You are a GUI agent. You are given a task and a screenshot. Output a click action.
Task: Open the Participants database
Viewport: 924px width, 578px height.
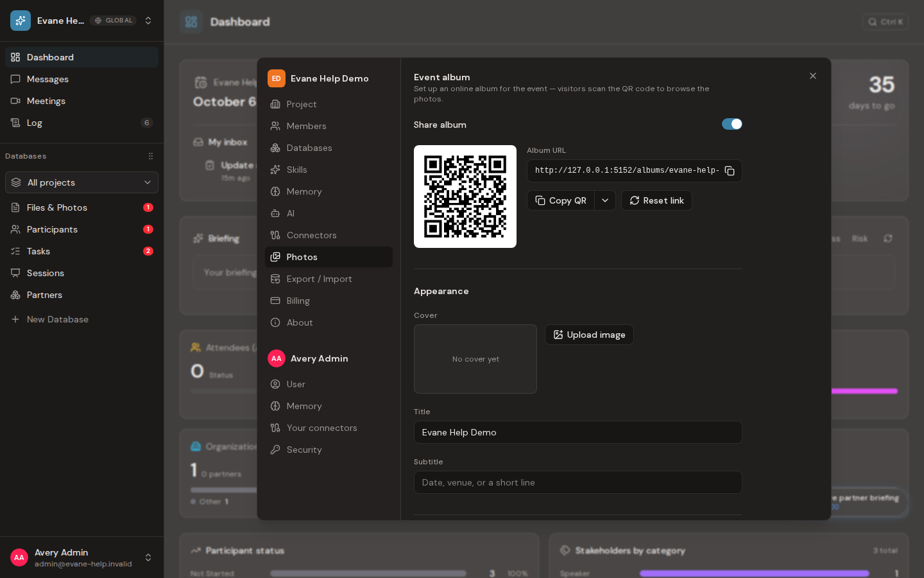(81, 229)
